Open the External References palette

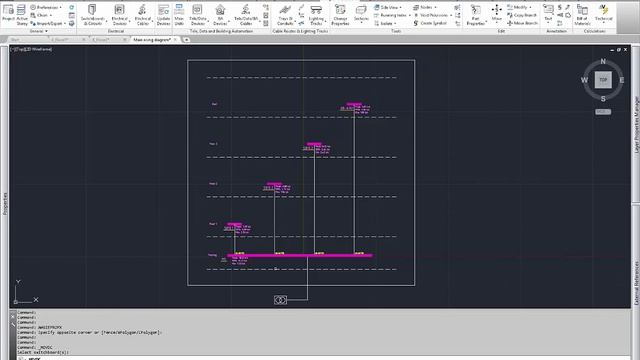click(x=636, y=283)
